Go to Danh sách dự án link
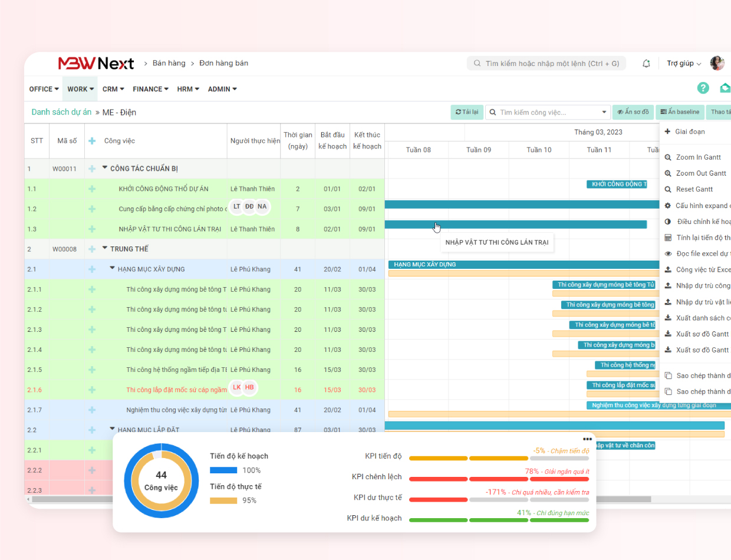This screenshot has width=731, height=560. point(61,112)
